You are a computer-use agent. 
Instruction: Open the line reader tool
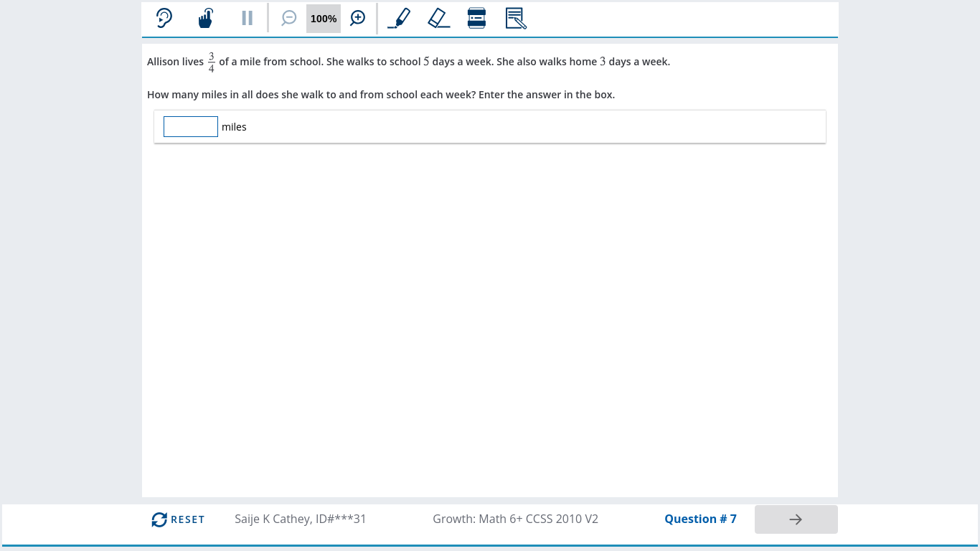coord(476,18)
